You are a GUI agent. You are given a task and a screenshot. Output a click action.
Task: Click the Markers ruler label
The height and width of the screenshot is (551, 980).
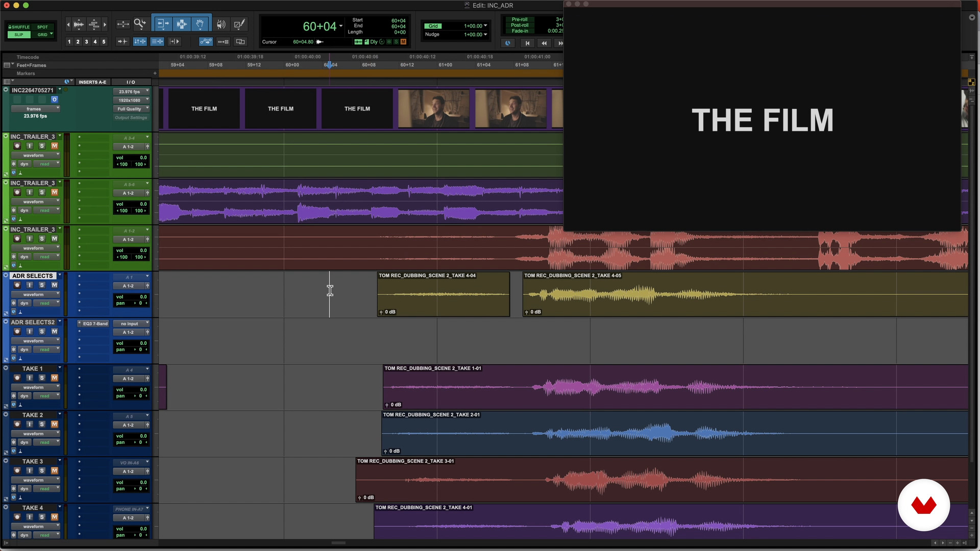[26, 73]
